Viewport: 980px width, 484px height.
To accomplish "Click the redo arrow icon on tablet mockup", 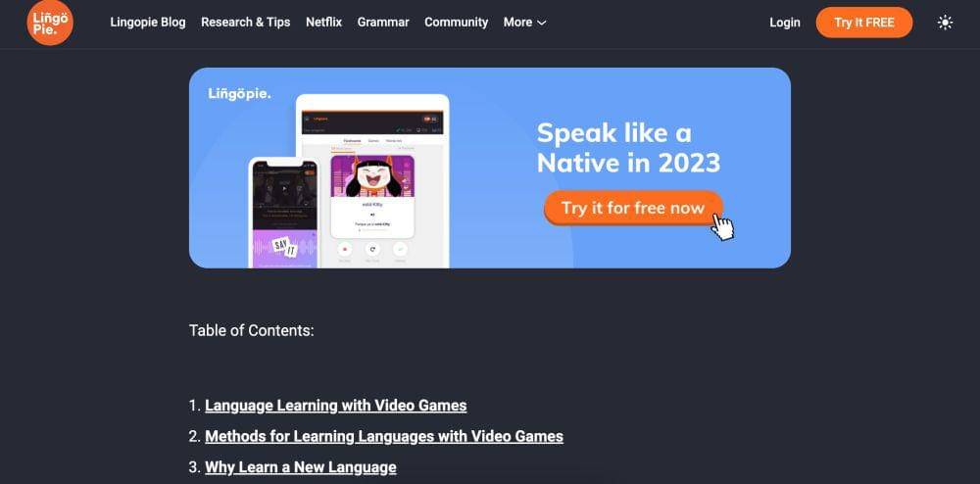I will point(372,249).
